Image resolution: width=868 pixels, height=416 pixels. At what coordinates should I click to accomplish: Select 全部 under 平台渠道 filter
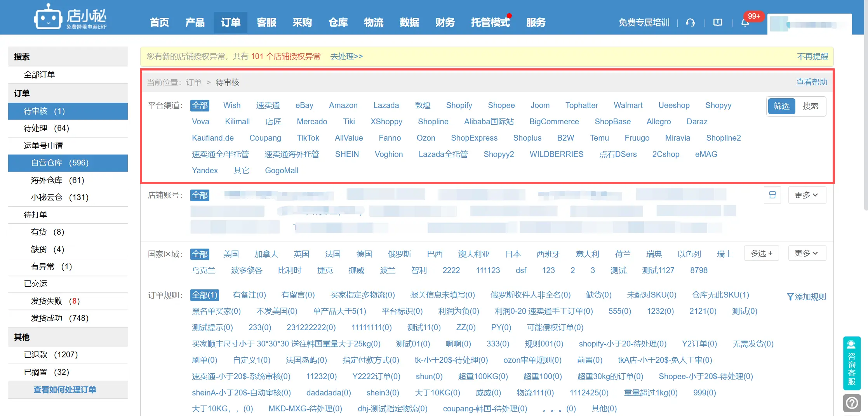pos(200,105)
